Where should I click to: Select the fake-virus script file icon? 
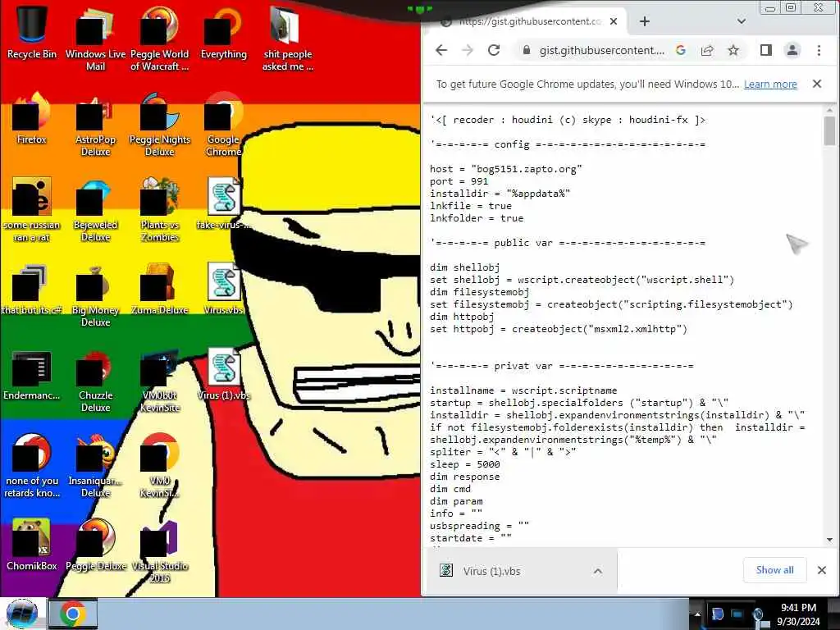(224, 203)
